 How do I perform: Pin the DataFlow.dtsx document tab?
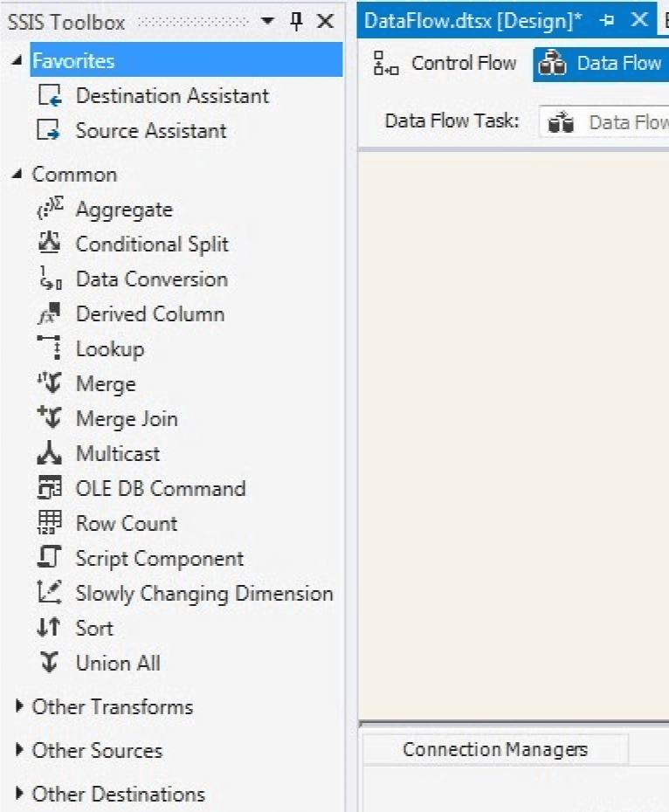point(610,21)
